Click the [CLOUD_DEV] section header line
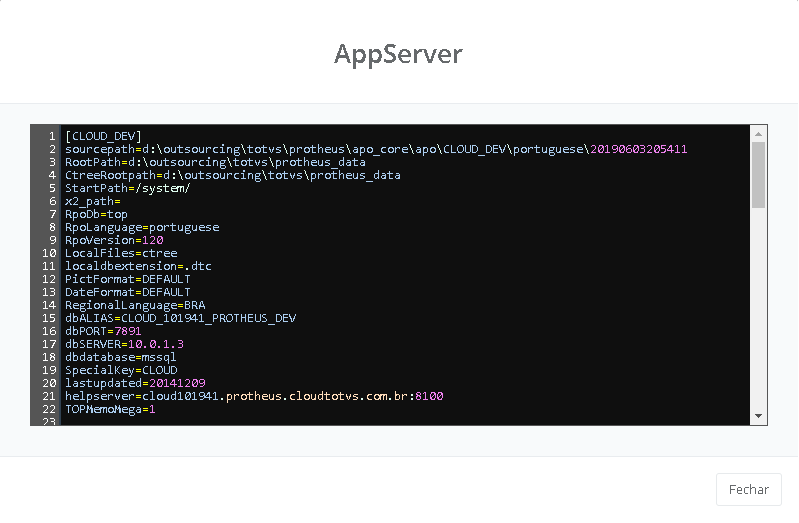The width and height of the screenshot is (799, 523). [103, 136]
